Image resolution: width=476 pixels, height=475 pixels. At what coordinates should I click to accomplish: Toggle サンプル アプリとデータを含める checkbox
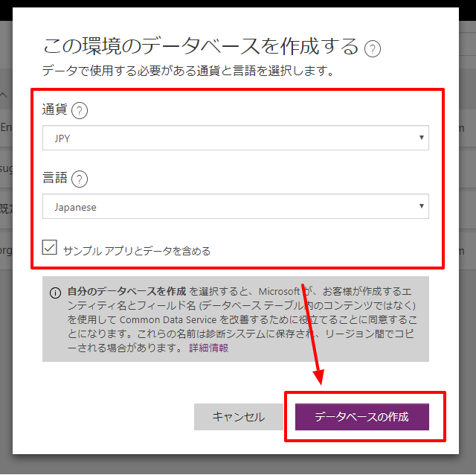(x=50, y=247)
